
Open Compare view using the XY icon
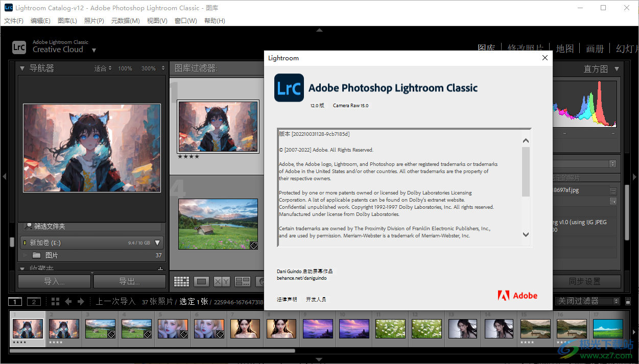click(x=222, y=281)
